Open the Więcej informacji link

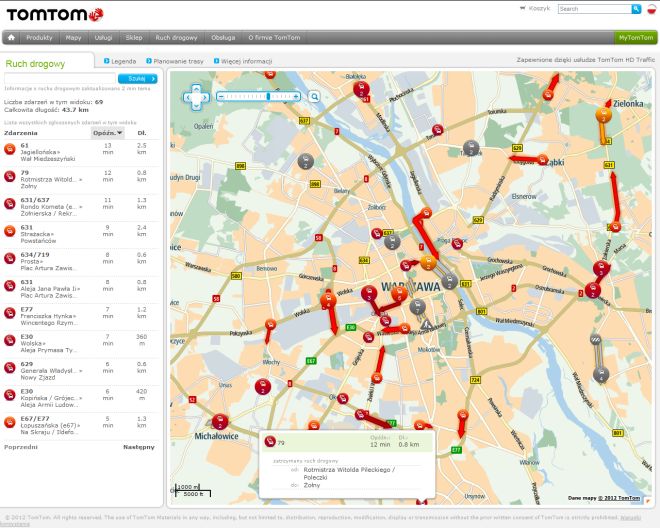243,61
